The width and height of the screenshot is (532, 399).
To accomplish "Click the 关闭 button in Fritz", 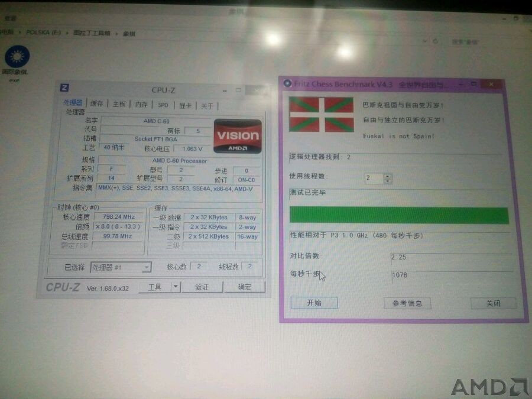I will coord(494,303).
